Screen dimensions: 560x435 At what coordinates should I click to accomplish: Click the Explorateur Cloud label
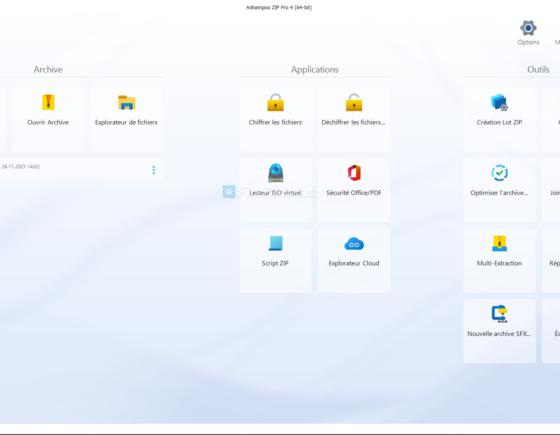tap(354, 263)
